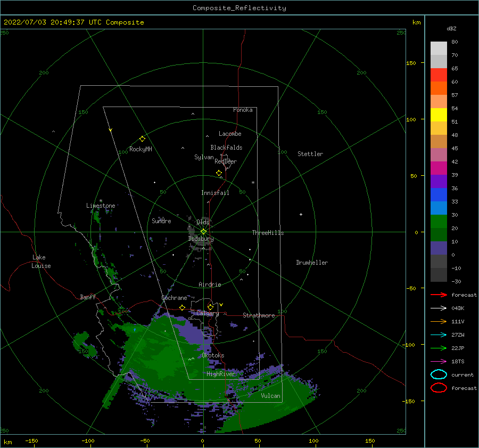Screen dimensions: 479x448
Task: Click the cyan 27ZW arrow legend
Action: 439,335
